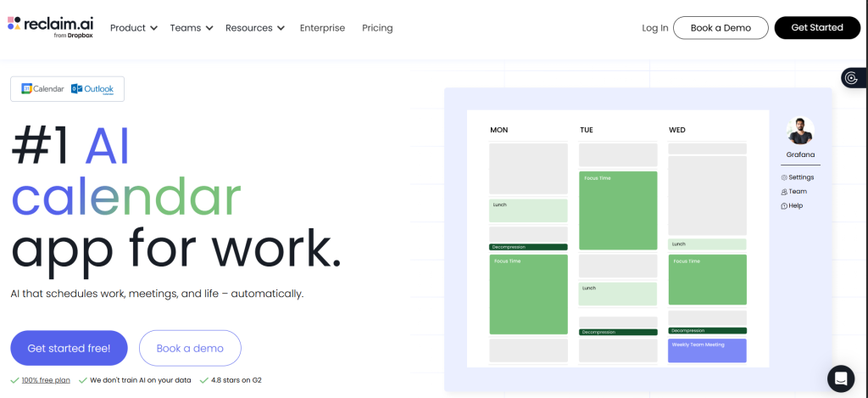Click the Team people icon
The width and height of the screenshot is (868, 398).
784,192
